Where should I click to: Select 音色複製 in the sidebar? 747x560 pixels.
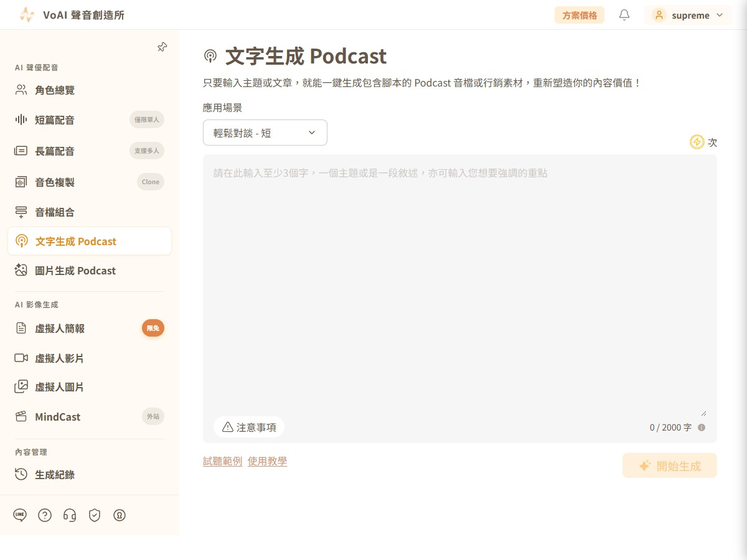(x=90, y=182)
